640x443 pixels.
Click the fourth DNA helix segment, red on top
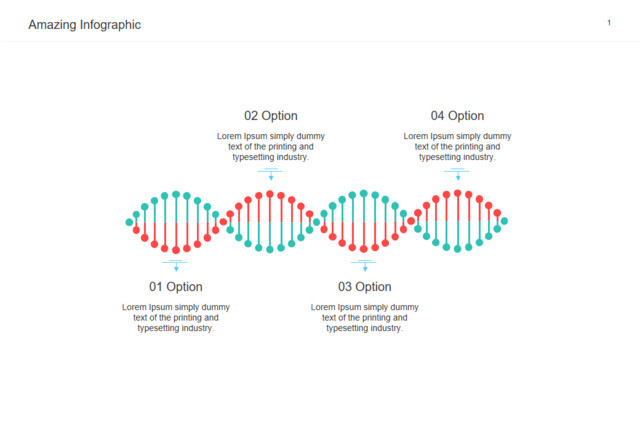pos(458,221)
